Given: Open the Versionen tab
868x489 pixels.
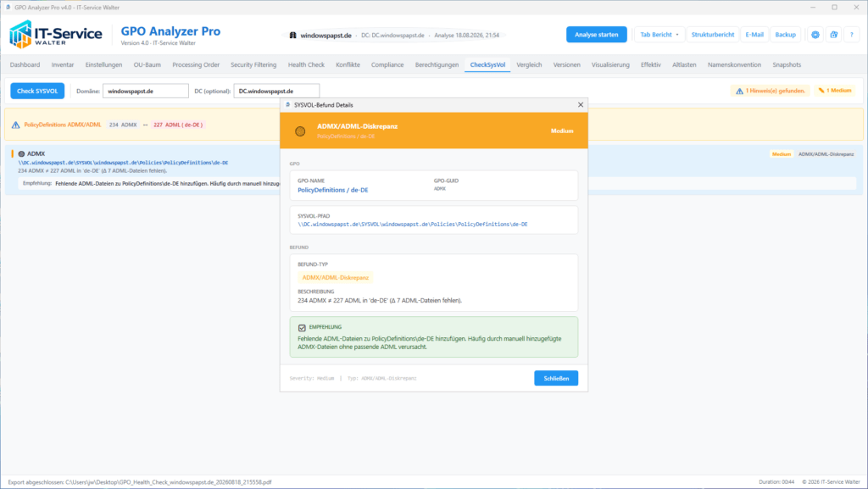Looking at the screenshot, I should pos(567,64).
